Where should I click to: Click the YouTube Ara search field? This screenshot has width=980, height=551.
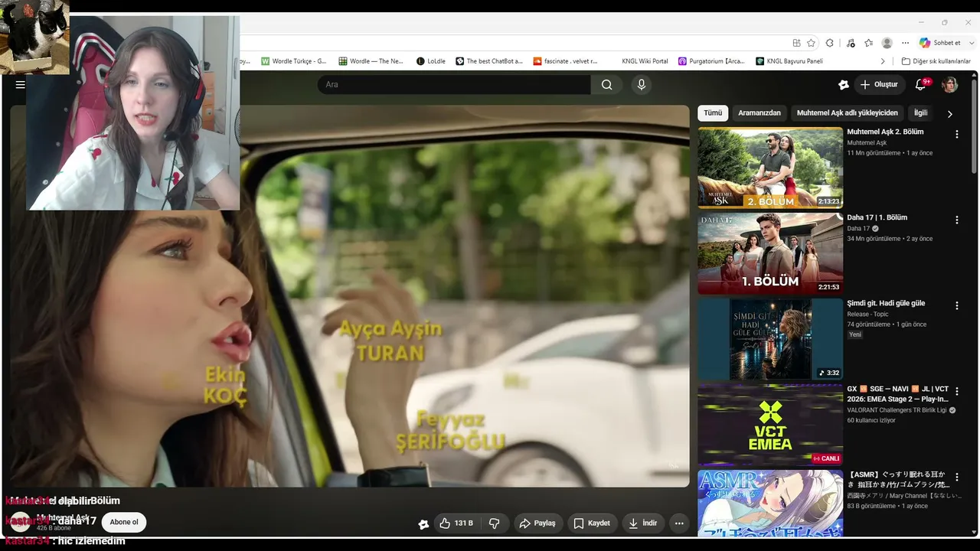[454, 84]
